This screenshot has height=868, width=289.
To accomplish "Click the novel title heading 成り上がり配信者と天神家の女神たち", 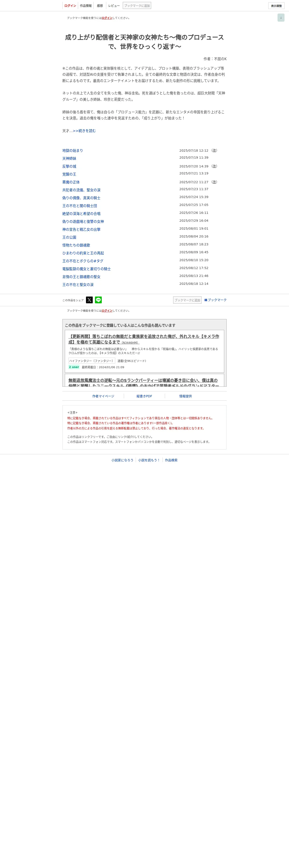I will click(144, 42).
